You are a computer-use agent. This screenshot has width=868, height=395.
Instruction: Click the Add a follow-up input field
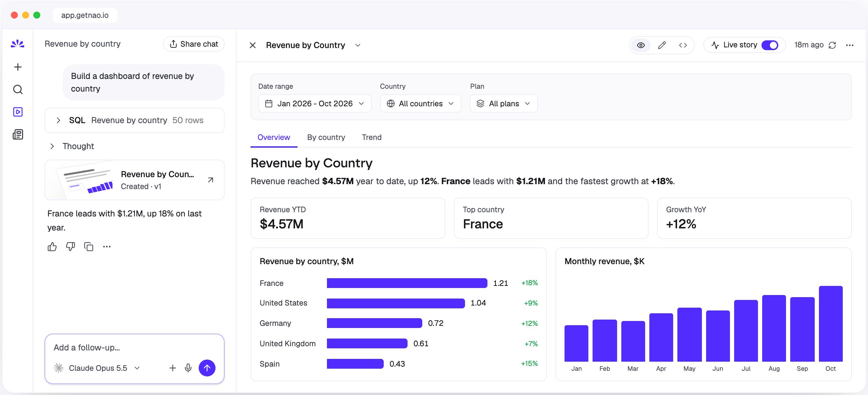[x=135, y=348]
